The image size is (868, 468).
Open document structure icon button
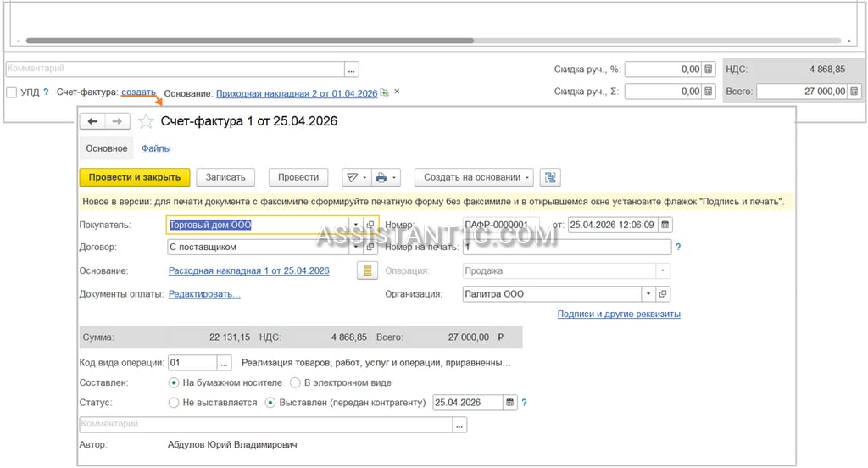[550, 177]
